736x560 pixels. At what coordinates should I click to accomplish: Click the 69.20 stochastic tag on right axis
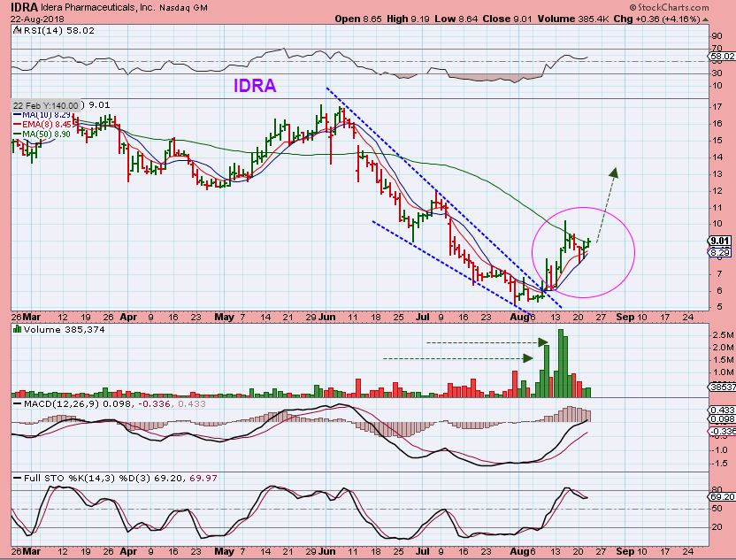722,496
